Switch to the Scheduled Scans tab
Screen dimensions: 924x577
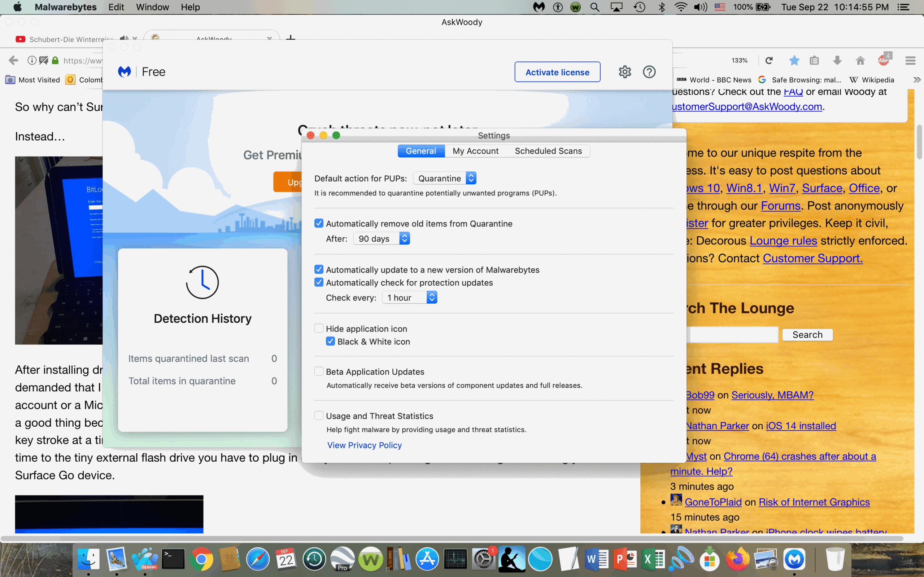(548, 151)
